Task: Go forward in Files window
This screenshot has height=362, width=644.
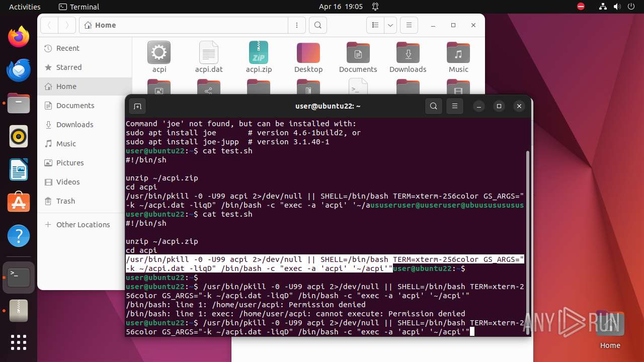Action: click(x=67, y=25)
